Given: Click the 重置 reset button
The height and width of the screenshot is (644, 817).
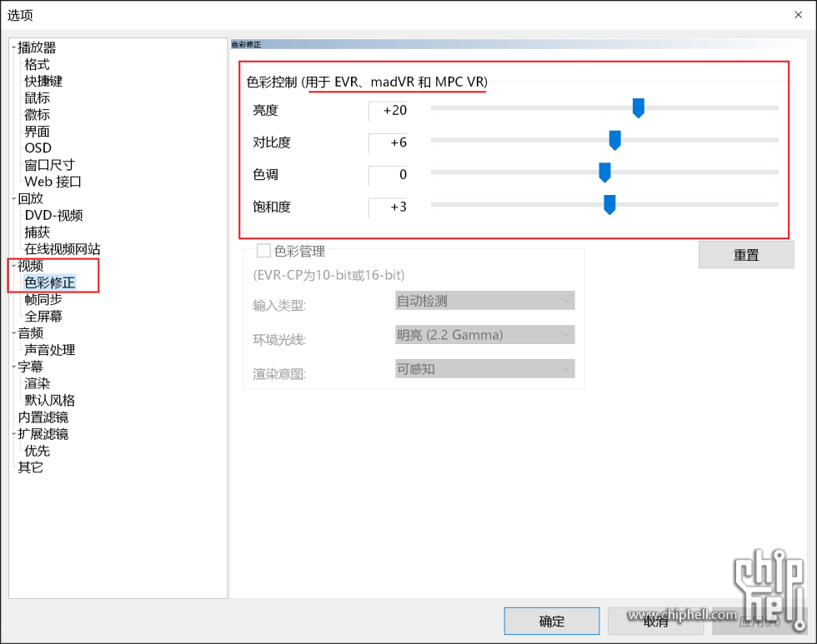Looking at the screenshot, I should (x=746, y=255).
